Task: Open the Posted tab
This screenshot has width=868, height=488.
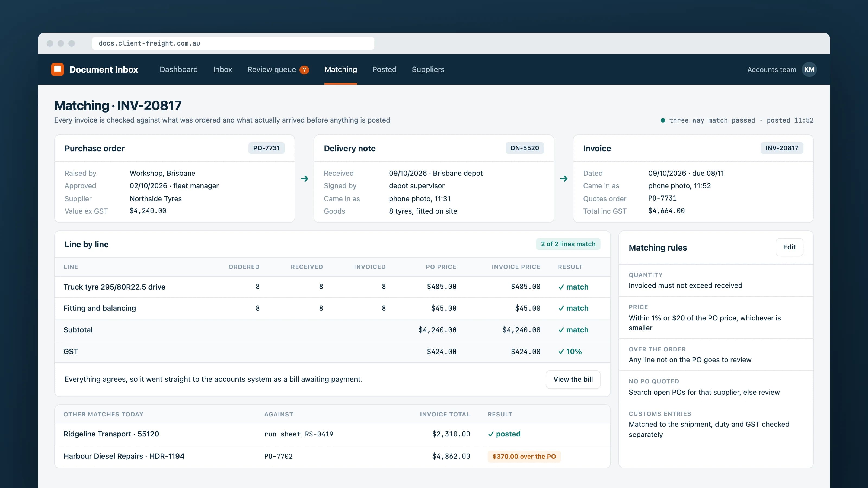Action: (384, 69)
